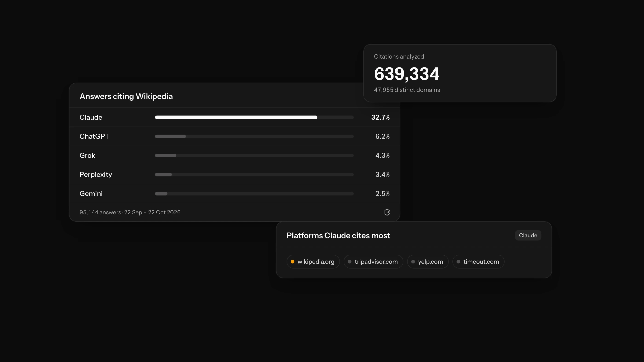
Task: Click the 'Citations analyzed' label
Action: (x=399, y=57)
